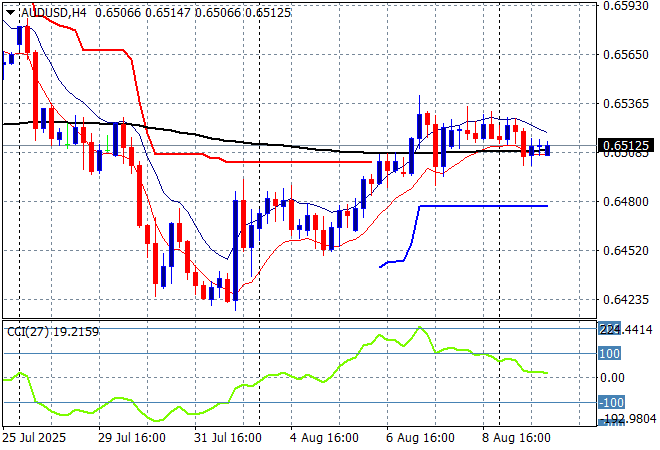
Task: Select the CCI(27) 19.2159 indicator label
Action: [53, 332]
